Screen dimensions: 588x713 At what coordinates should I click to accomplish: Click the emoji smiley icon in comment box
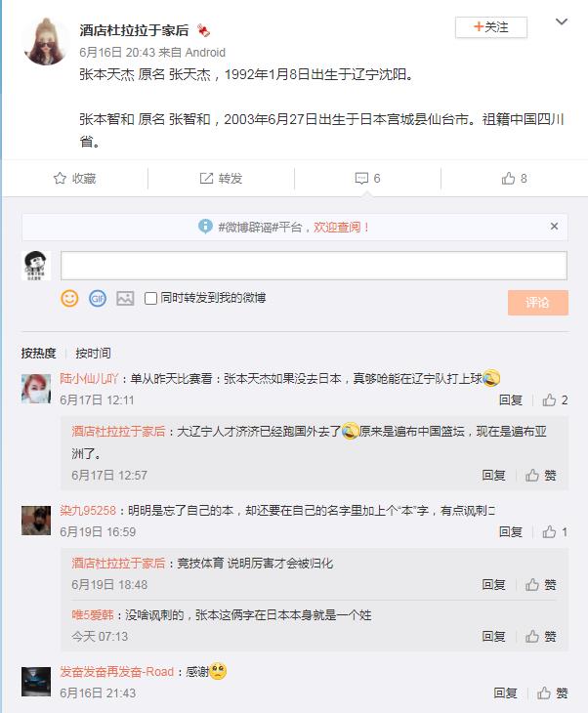(69, 299)
